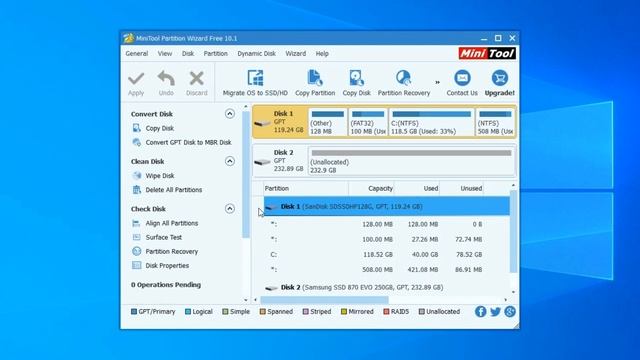This screenshot has width=640, height=360.
Task: Select Wipe Disk action
Action: (x=160, y=176)
